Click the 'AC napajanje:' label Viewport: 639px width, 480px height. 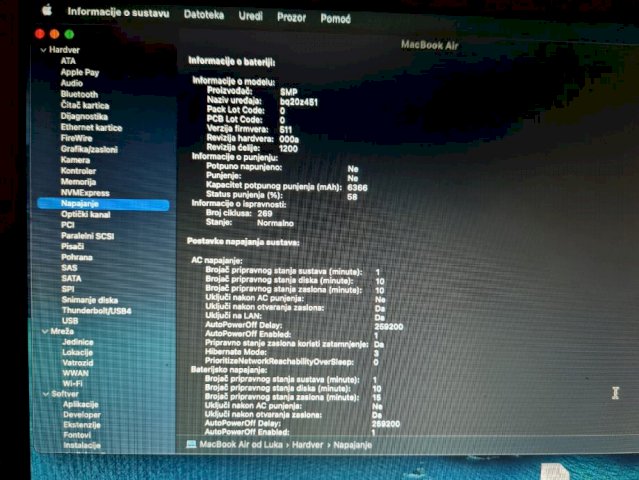click(x=217, y=260)
